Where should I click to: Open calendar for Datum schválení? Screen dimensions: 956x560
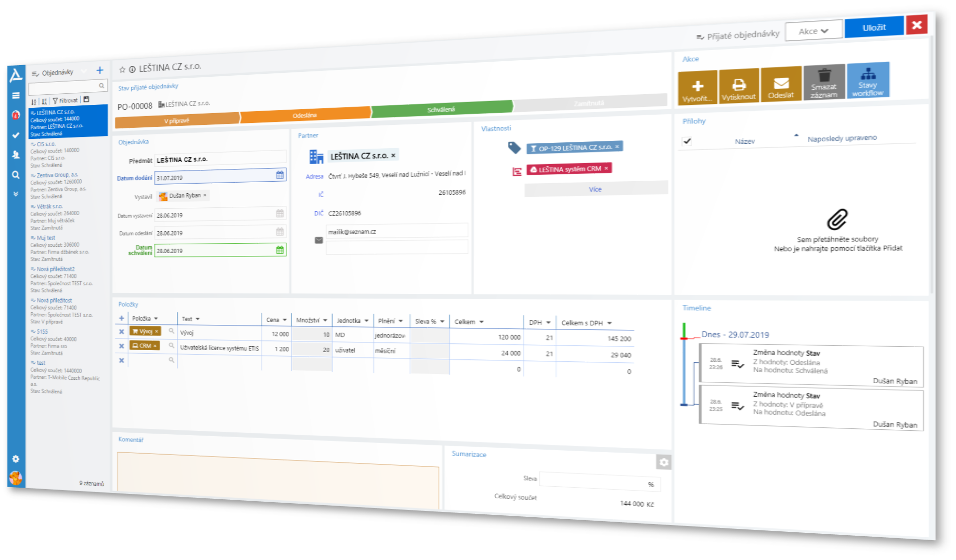click(280, 250)
